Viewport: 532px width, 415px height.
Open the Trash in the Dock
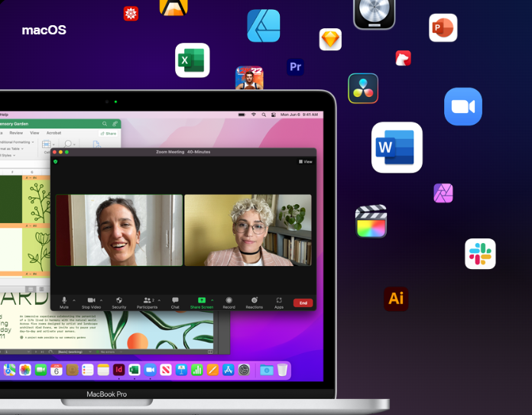pos(282,370)
